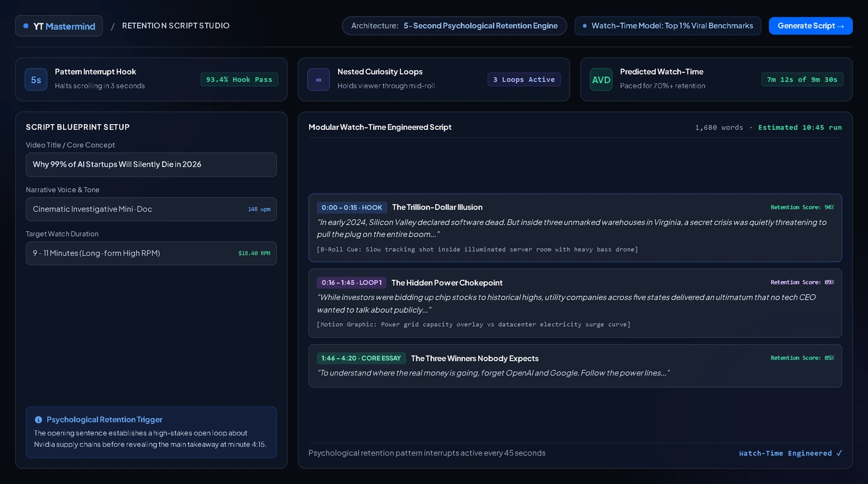Click the AVD Predicted Watch-Time icon

601,79
